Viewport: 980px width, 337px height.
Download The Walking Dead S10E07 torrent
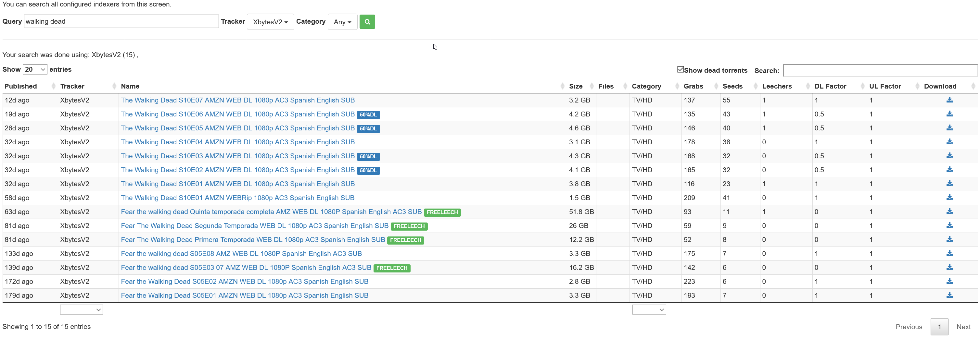coord(950,100)
